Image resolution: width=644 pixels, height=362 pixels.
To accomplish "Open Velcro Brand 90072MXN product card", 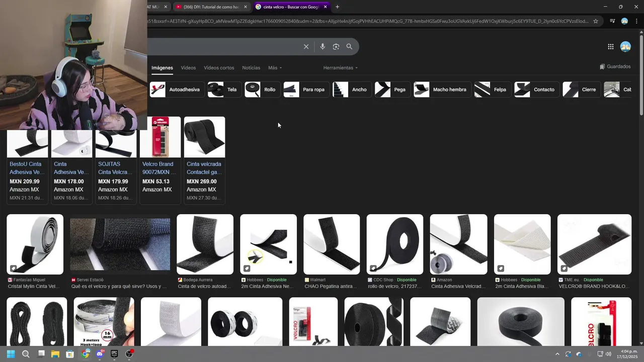I will 160,161.
